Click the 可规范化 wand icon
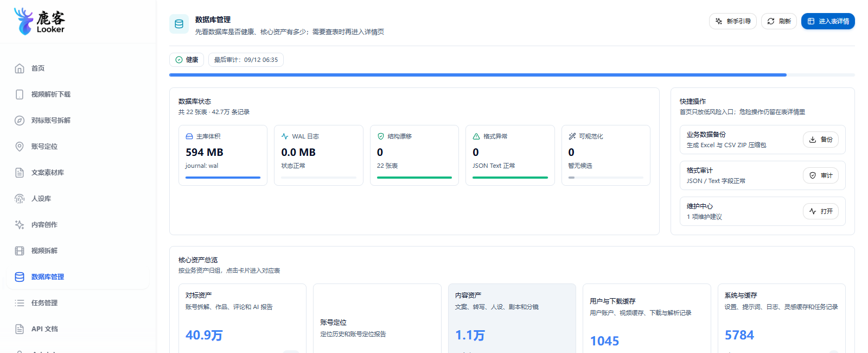868x353 pixels. point(572,136)
